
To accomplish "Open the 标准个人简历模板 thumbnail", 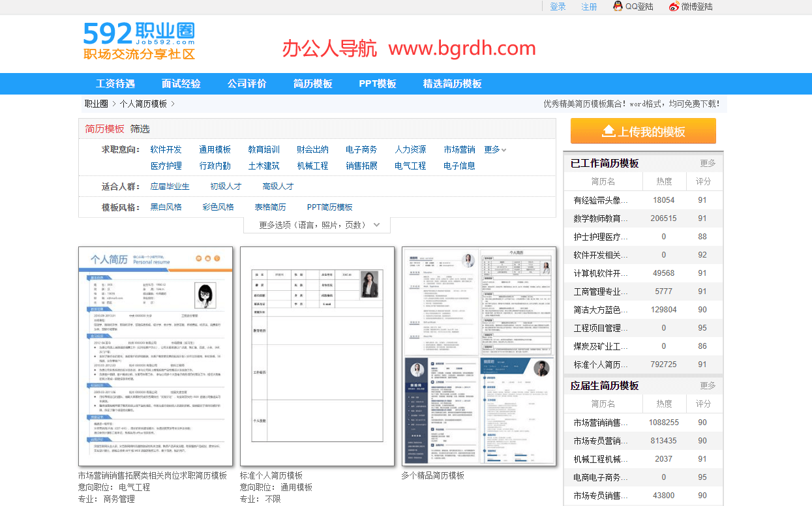I will [317, 356].
